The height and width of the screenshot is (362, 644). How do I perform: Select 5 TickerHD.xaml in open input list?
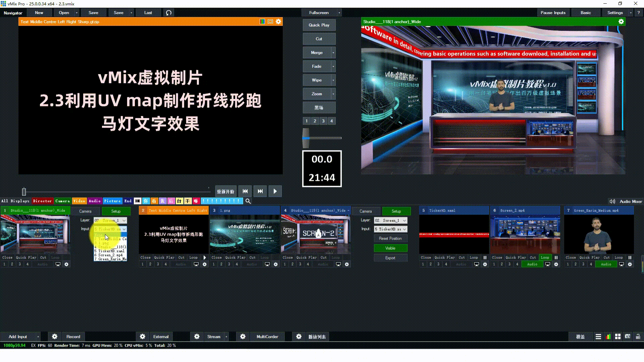[x=110, y=251]
